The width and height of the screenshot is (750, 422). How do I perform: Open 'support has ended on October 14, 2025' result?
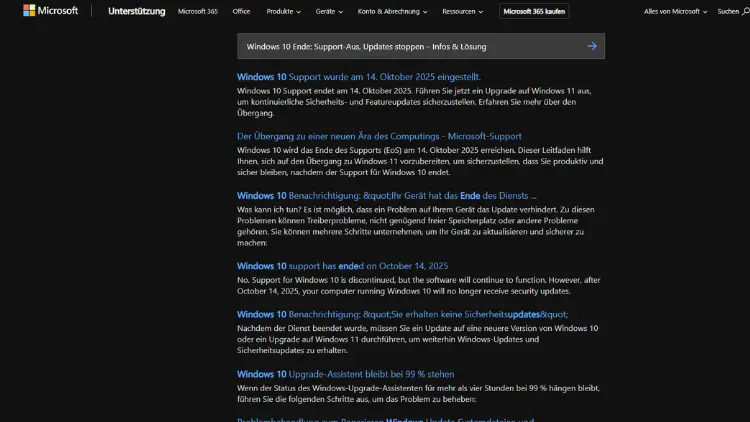pos(342,266)
